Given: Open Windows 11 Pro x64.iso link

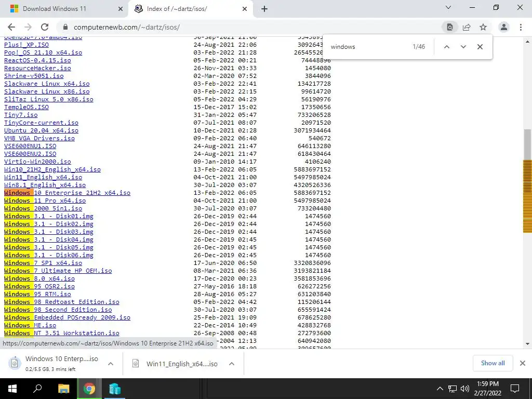Looking at the screenshot, I should point(45,201).
